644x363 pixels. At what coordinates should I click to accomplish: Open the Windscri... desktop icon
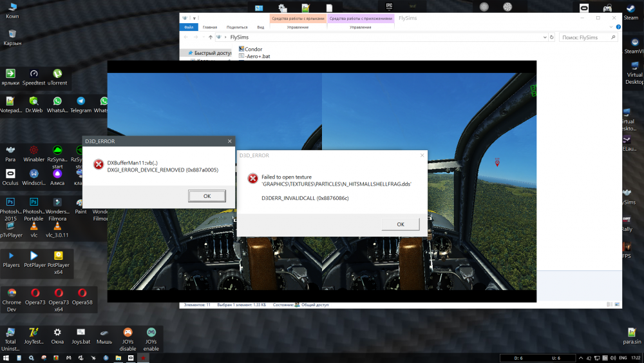tap(33, 177)
